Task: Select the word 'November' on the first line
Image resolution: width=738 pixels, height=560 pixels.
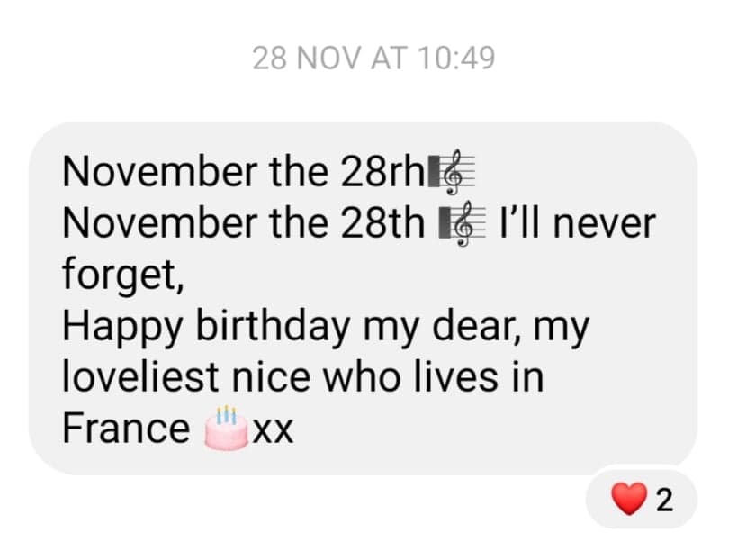Action: click(160, 171)
